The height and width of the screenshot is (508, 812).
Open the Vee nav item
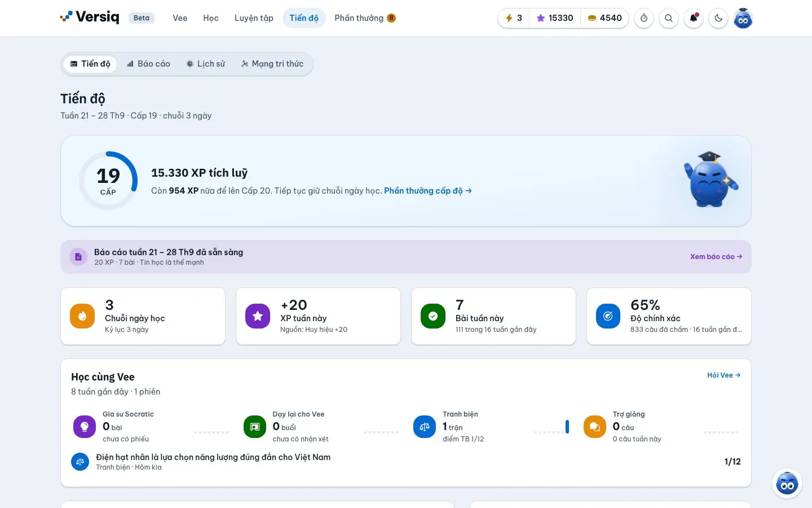180,18
